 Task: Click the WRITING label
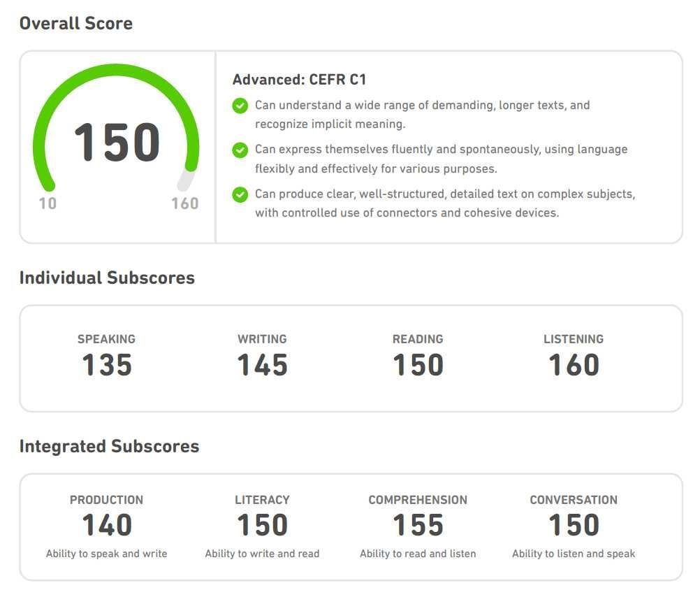(x=262, y=339)
